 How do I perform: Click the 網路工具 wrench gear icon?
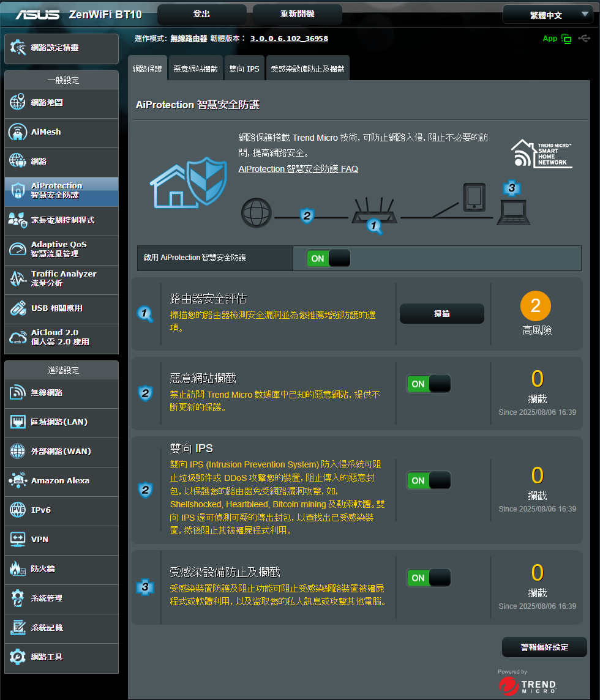coord(18,657)
